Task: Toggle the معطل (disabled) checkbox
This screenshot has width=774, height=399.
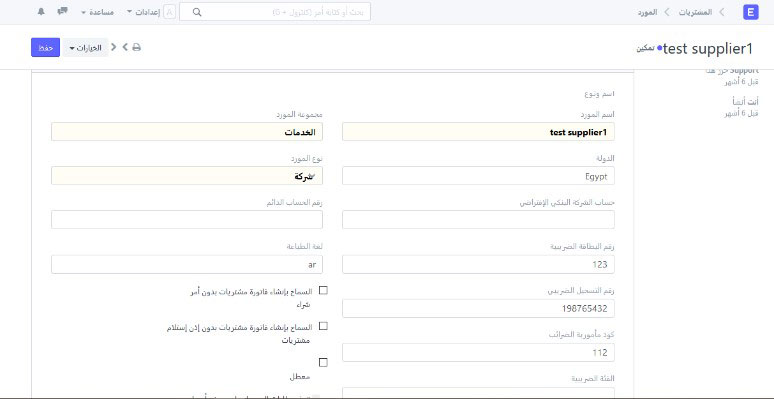Action: (x=323, y=362)
